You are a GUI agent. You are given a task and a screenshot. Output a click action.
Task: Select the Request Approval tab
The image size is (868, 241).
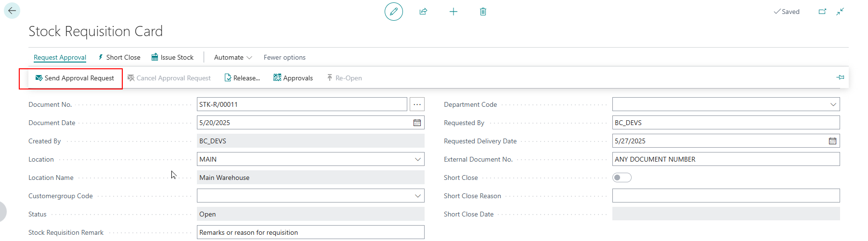point(60,57)
